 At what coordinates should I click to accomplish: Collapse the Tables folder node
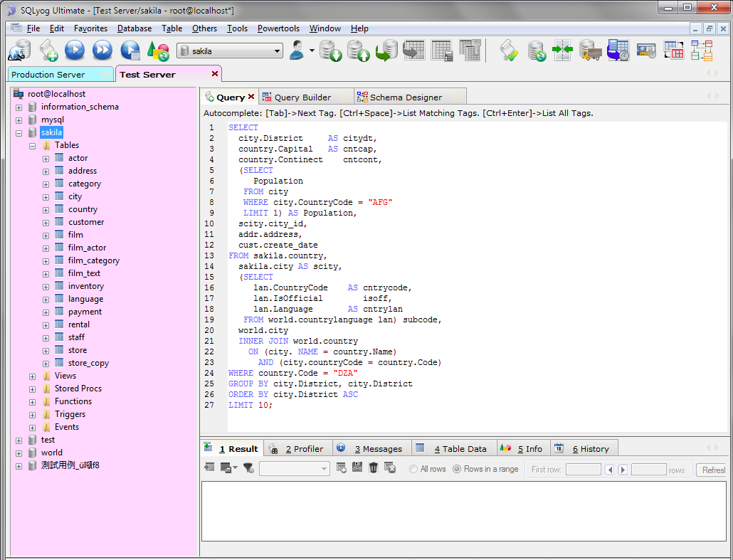[x=33, y=145]
